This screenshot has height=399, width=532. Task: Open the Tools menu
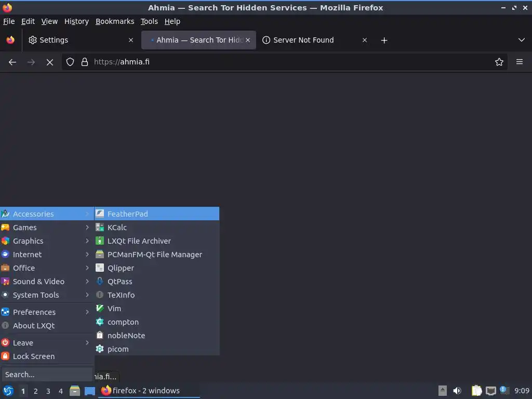pyautogui.click(x=149, y=21)
